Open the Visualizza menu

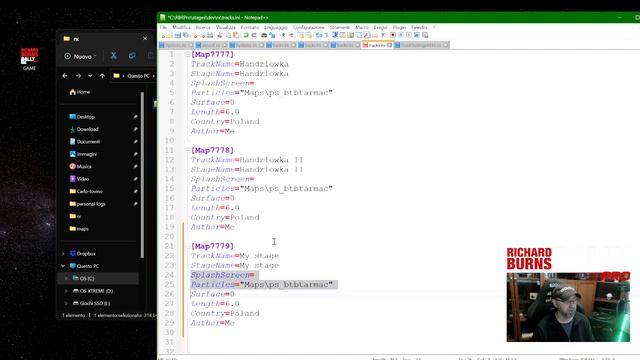226,27
